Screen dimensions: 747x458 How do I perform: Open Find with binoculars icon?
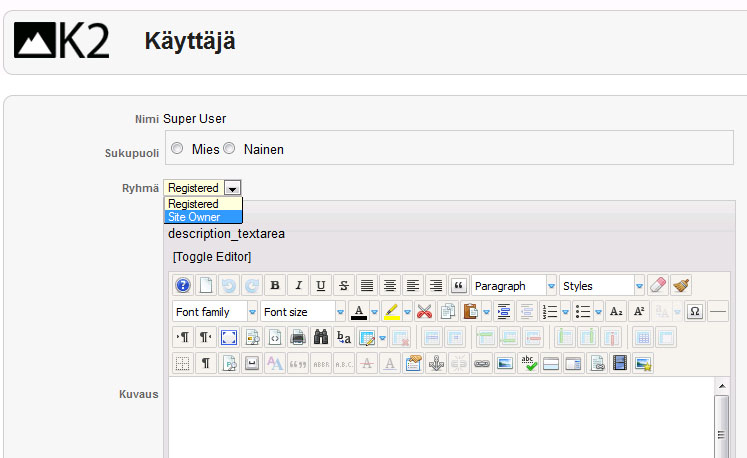[321, 337]
